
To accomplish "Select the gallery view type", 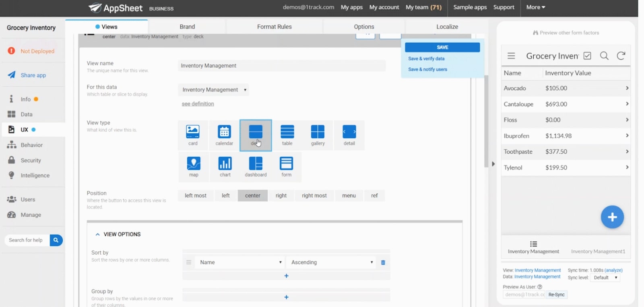I will 318,135.
